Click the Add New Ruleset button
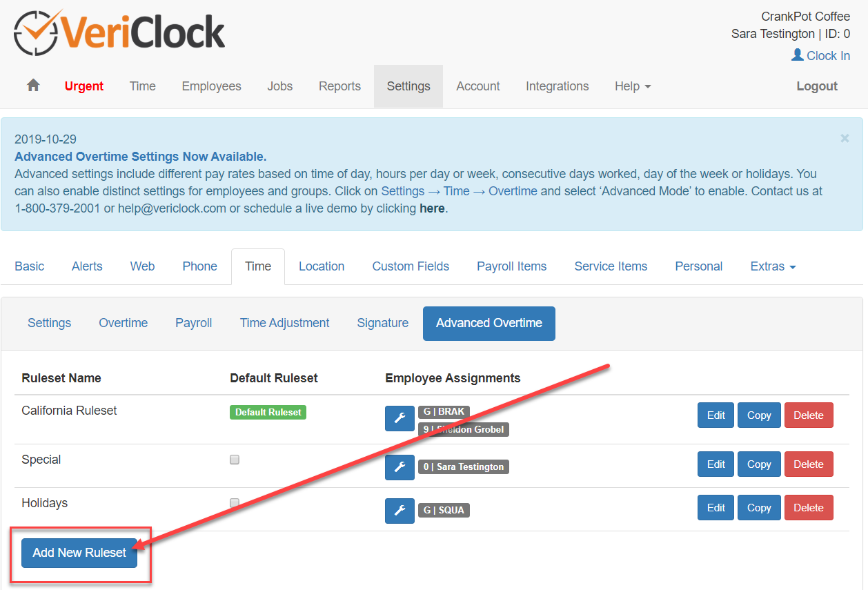This screenshot has height=590, width=868. 78,553
